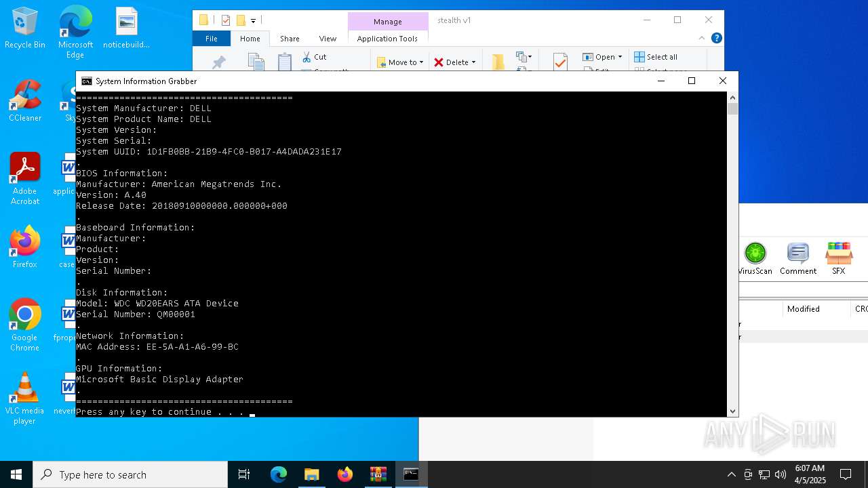Switch to WinRAR on the taskbar
The width and height of the screenshot is (868, 488).
coord(378,474)
